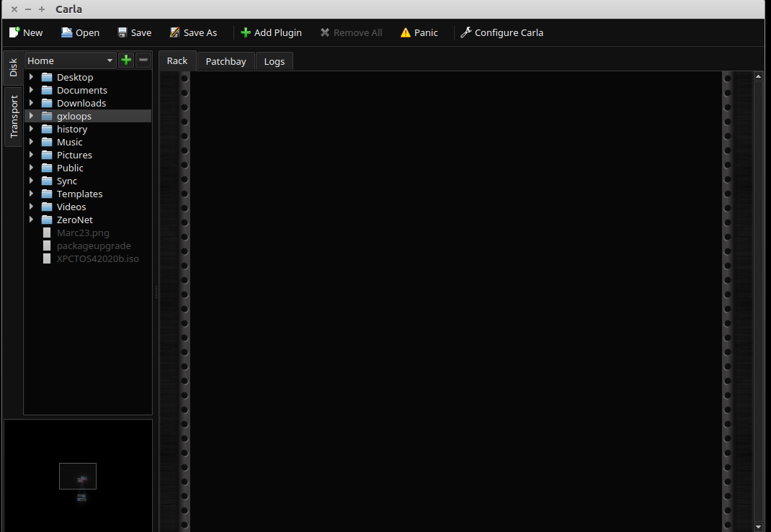
Task: Click the Remove All toolbar button
Action: pyautogui.click(x=351, y=32)
